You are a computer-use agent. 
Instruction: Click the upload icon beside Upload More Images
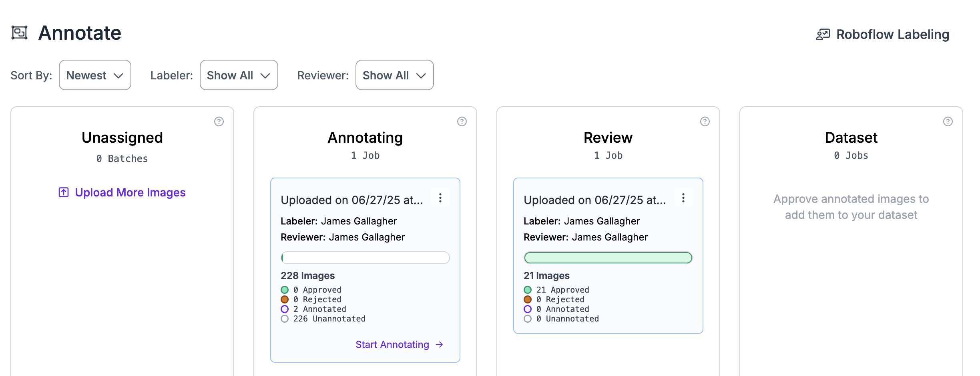point(64,192)
